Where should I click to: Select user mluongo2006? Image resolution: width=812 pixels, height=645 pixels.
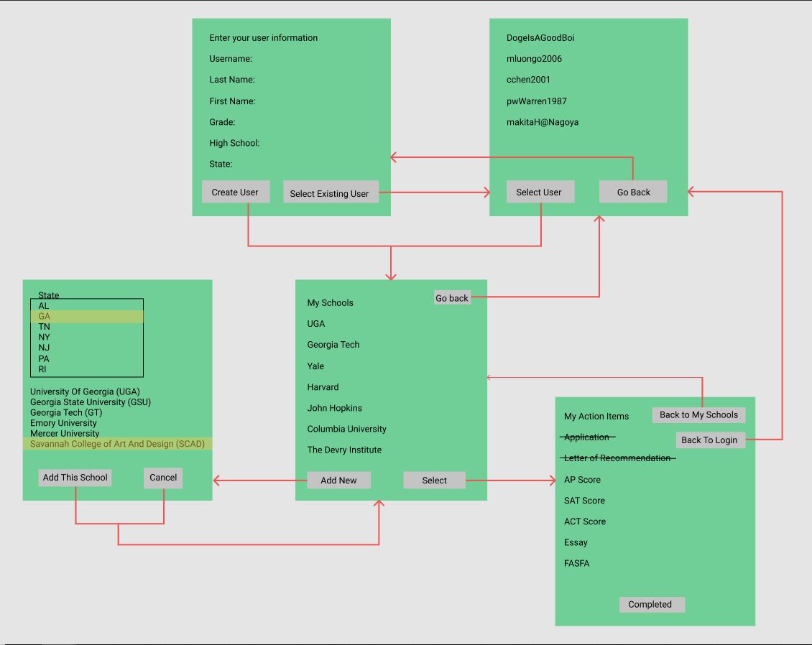pyautogui.click(x=534, y=59)
